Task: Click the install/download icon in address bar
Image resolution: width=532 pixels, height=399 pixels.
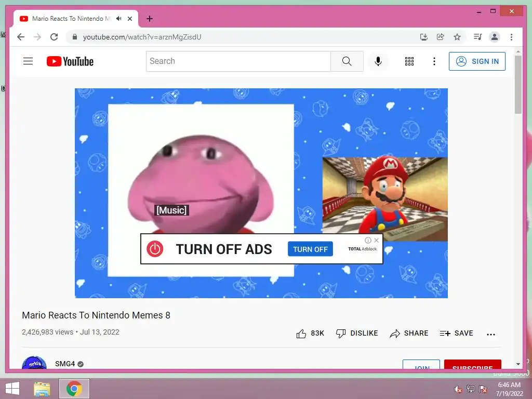Action: pyautogui.click(x=424, y=37)
